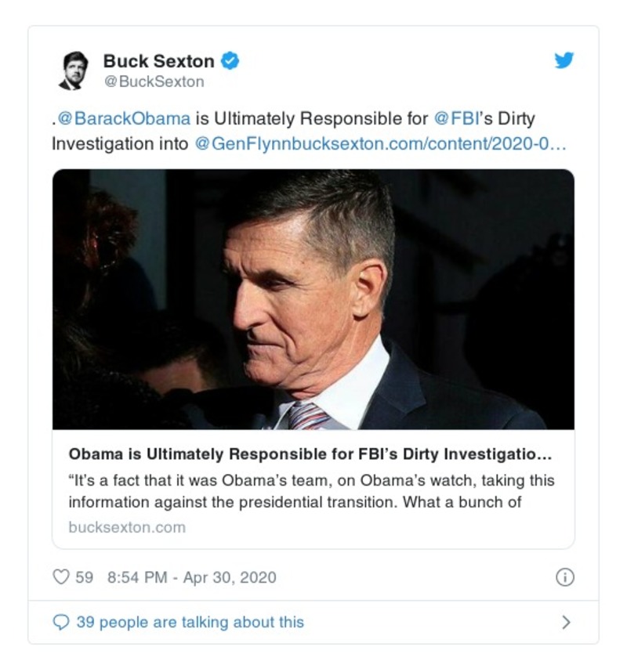The height and width of the screenshot is (672, 627).
Task: Click the quoted article description text
Action: pyautogui.click(x=312, y=491)
